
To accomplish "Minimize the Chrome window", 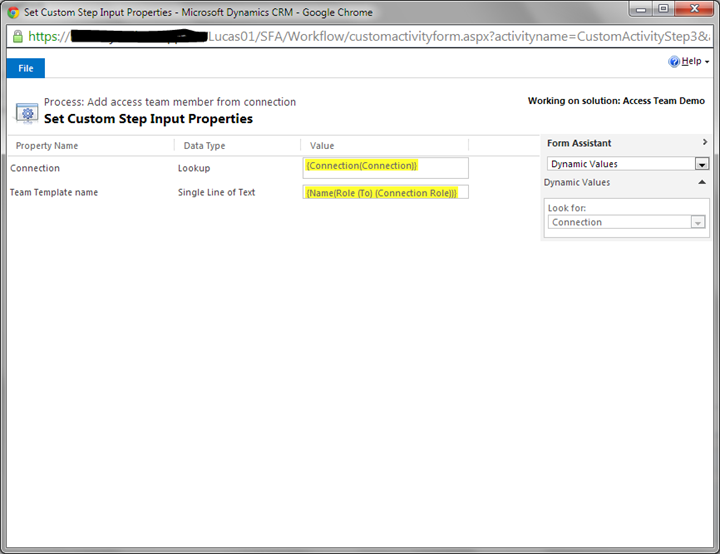I will [641, 9].
